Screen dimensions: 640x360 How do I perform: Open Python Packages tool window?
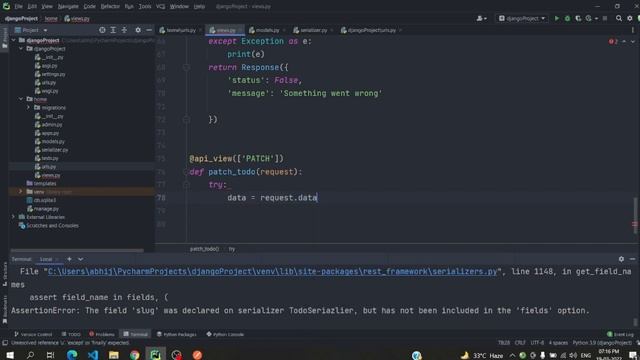click(x=176, y=334)
